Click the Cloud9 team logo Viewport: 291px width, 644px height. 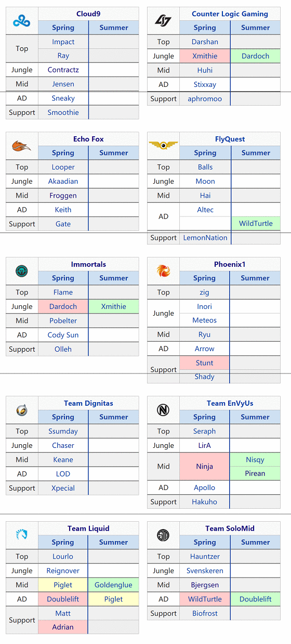pos(22,21)
